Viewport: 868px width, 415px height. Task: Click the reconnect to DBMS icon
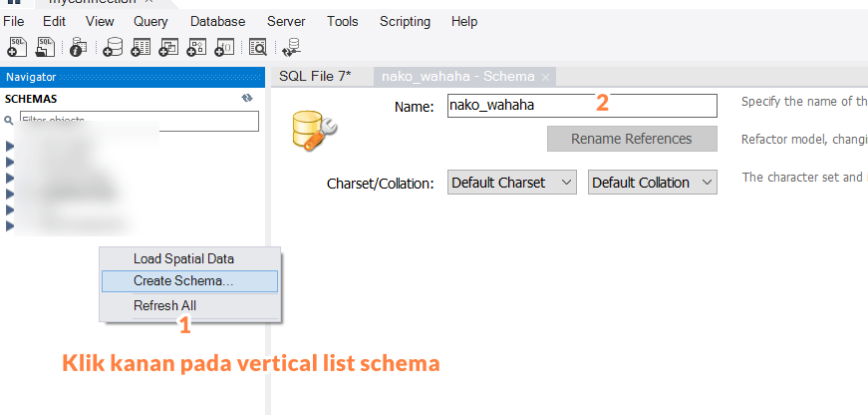tap(291, 45)
